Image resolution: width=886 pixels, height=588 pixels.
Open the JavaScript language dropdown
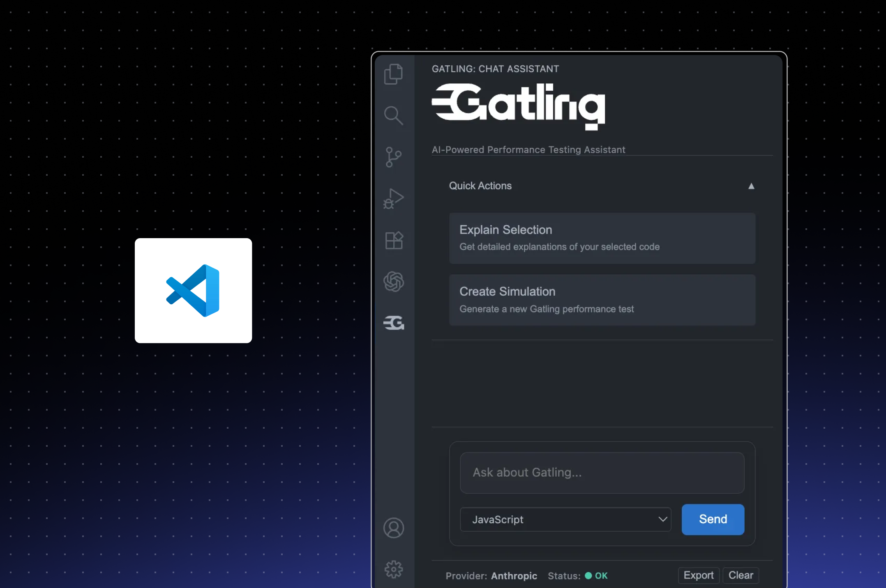pyautogui.click(x=565, y=519)
